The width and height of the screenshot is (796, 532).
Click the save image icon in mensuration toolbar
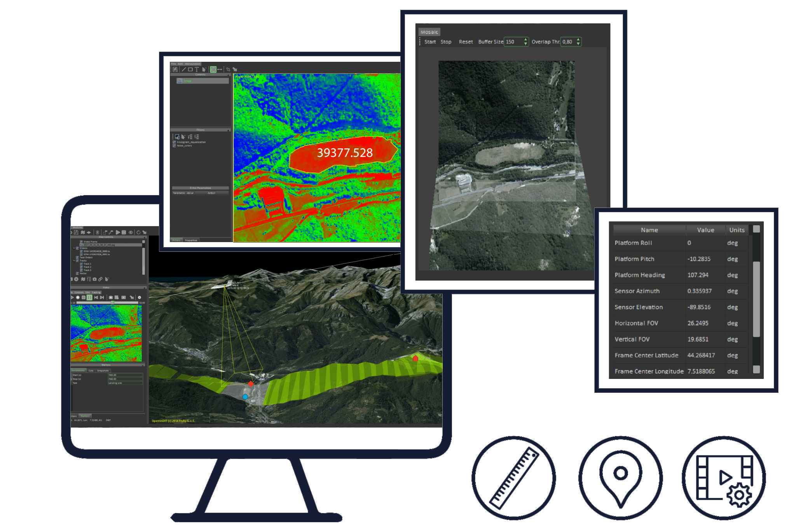[x=175, y=69]
